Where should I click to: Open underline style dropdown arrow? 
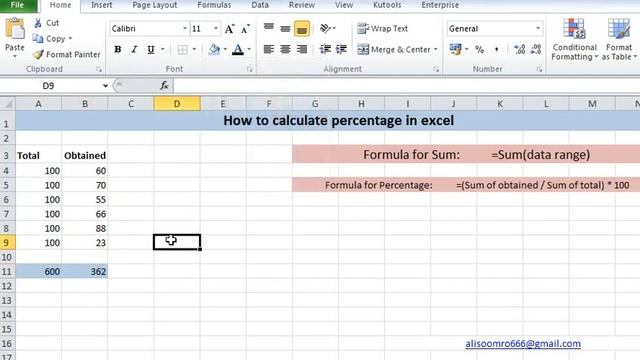coord(162,49)
